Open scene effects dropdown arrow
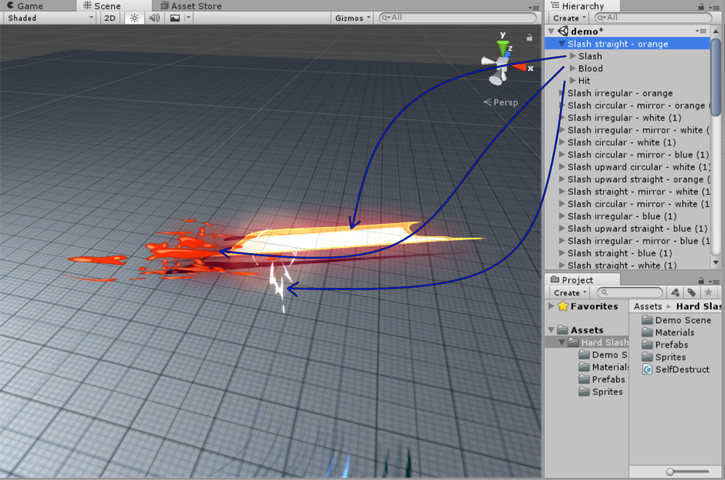The image size is (725, 480). coord(188,18)
